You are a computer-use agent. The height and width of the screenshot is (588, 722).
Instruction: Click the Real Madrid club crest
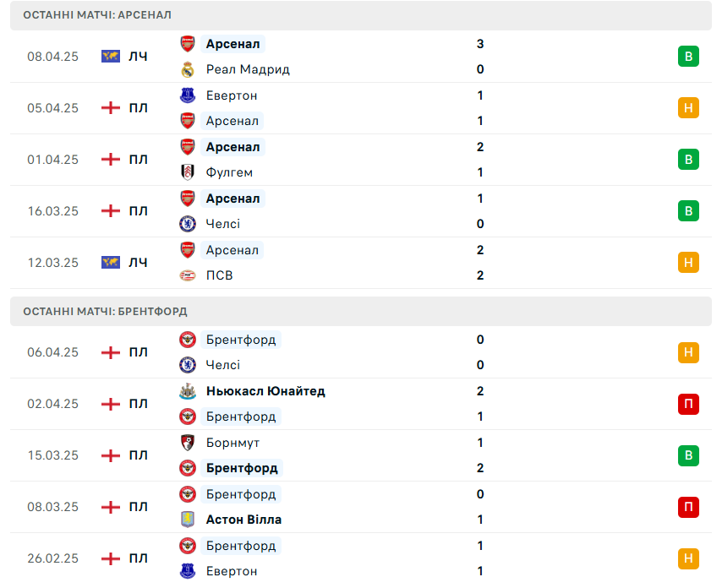[x=188, y=69]
